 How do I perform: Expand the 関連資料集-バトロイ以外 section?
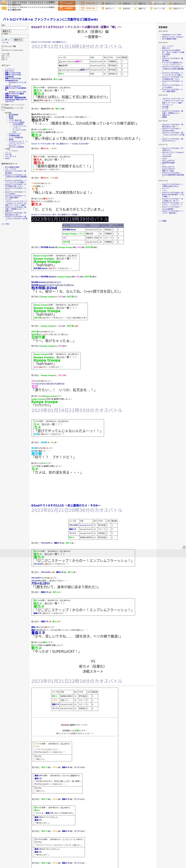[3, 108]
